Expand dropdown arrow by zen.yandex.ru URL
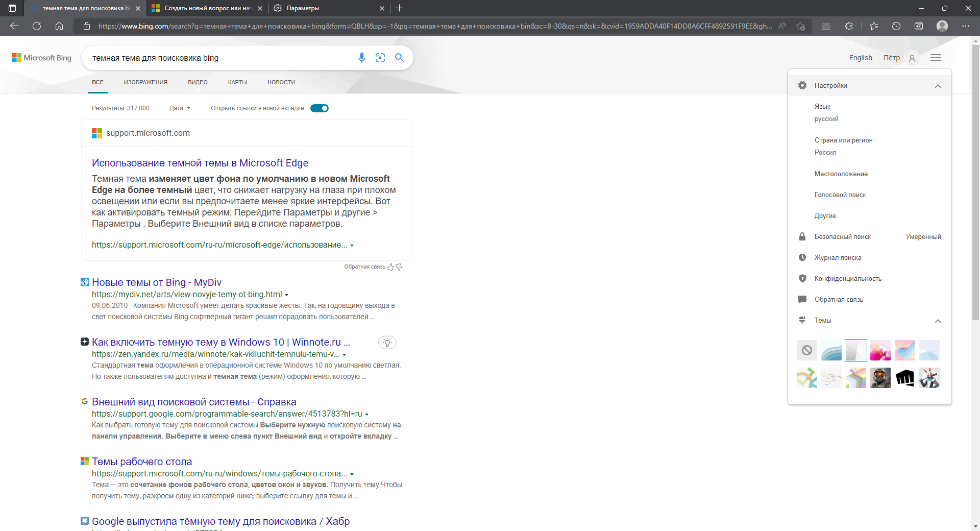Image resolution: width=980 pixels, height=531 pixels. tap(344, 355)
